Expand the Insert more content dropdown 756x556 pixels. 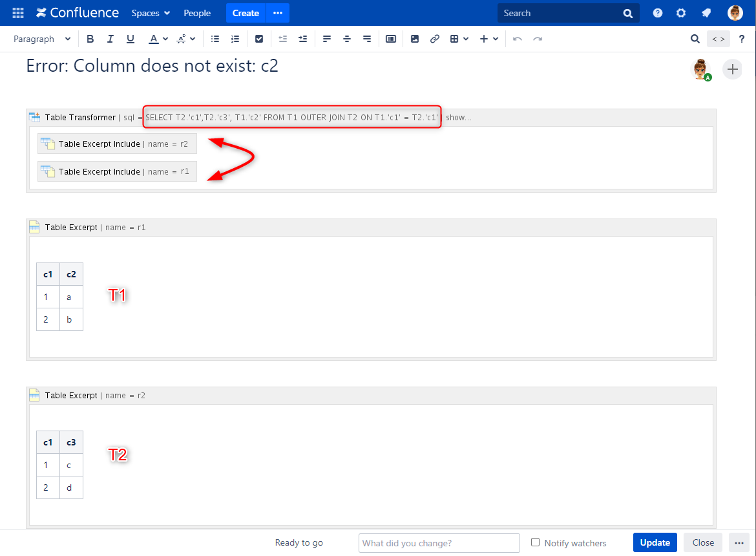[x=489, y=39]
